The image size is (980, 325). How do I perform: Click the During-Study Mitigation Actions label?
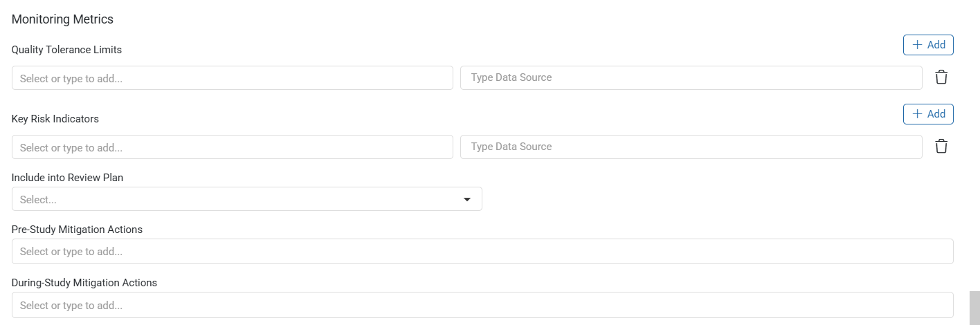[84, 283]
